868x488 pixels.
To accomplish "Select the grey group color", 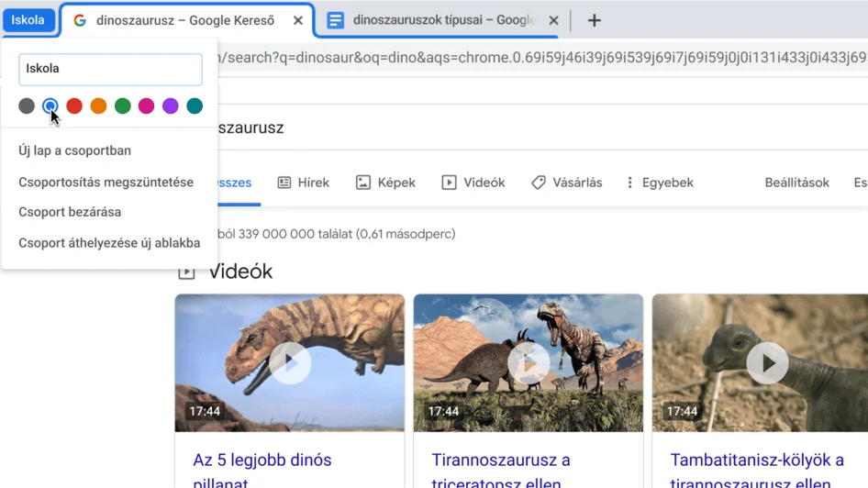I will [x=27, y=106].
